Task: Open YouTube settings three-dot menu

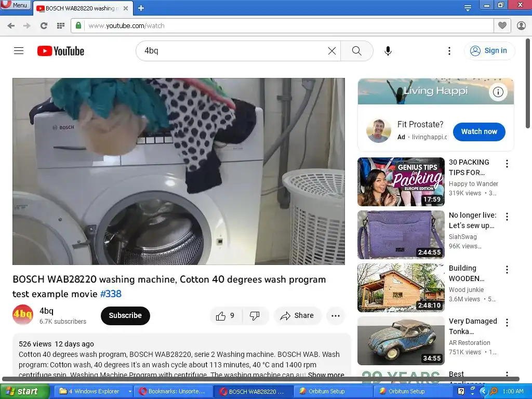Action: (449, 51)
